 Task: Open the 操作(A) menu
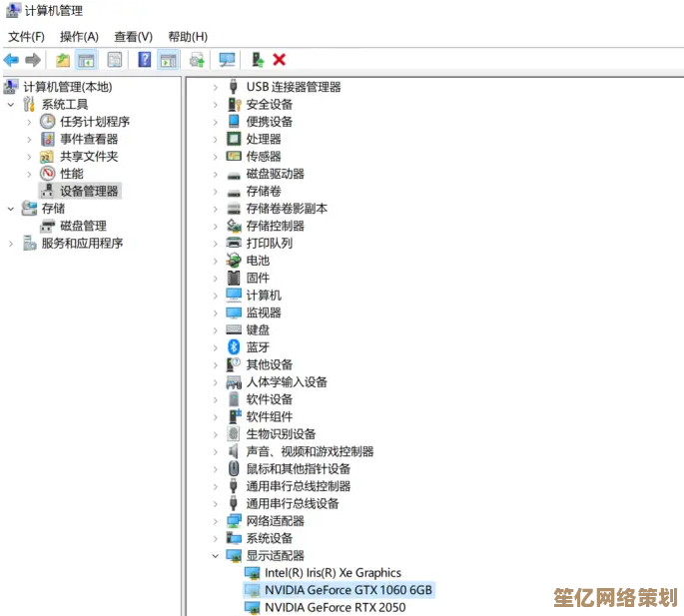79,36
